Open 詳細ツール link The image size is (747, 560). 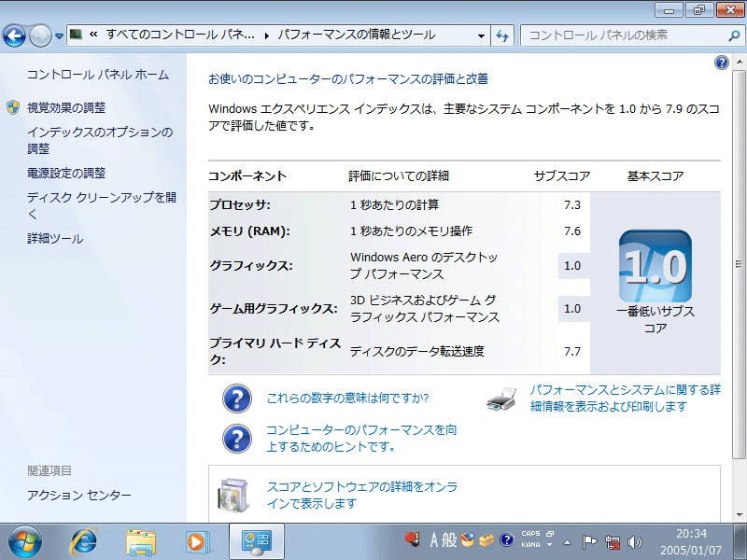click(x=55, y=239)
